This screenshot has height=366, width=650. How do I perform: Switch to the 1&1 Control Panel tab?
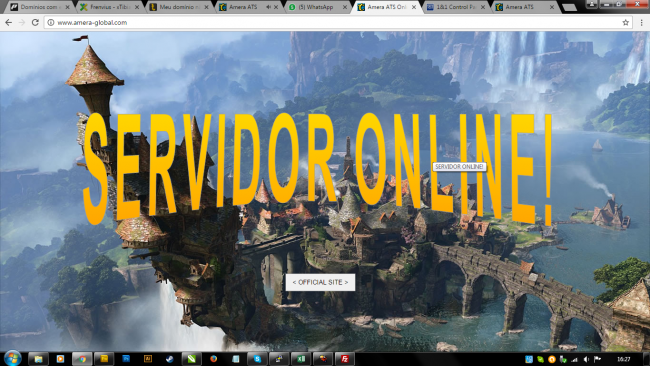click(455, 7)
